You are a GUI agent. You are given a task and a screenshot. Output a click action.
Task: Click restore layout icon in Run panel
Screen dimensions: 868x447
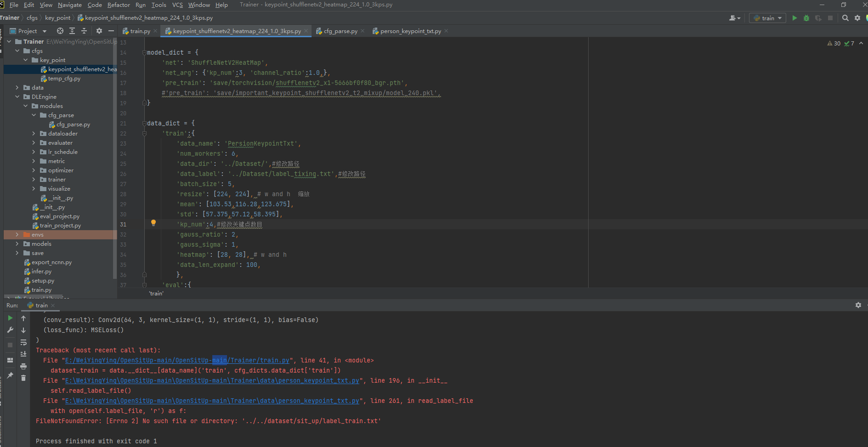point(10,360)
